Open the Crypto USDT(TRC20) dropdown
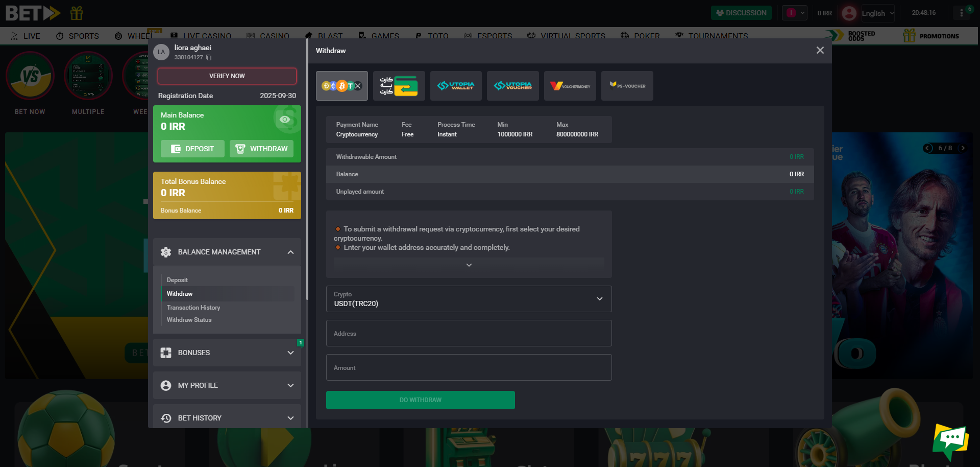This screenshot has width=980, height=467. (x=469, y=299)
